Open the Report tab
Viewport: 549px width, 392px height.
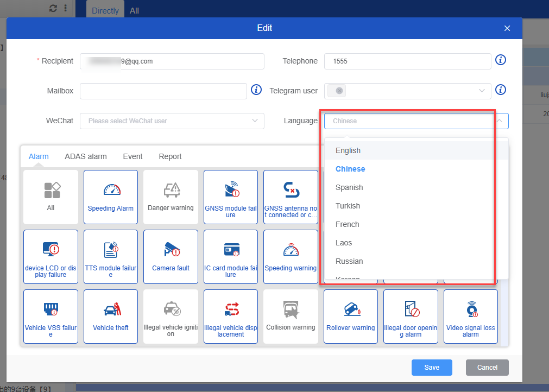point(170,156)
